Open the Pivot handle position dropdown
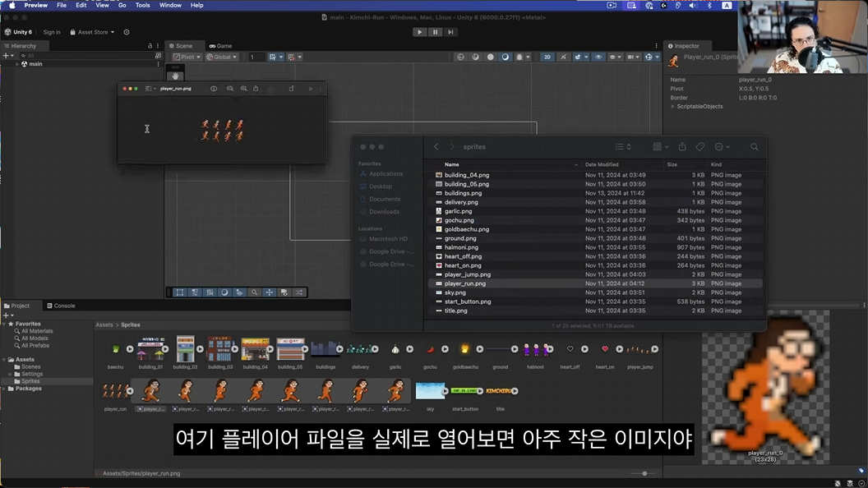868x488 pixels. click(187, 57)
